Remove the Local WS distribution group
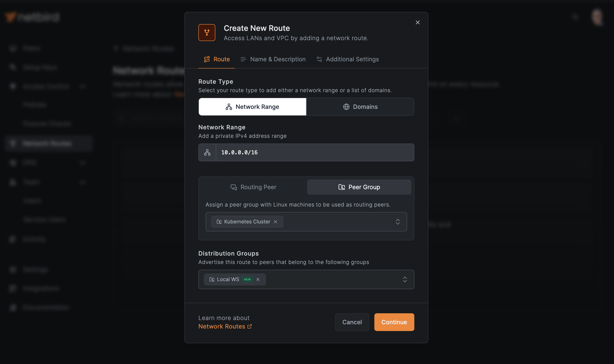 tap(258, 279)
